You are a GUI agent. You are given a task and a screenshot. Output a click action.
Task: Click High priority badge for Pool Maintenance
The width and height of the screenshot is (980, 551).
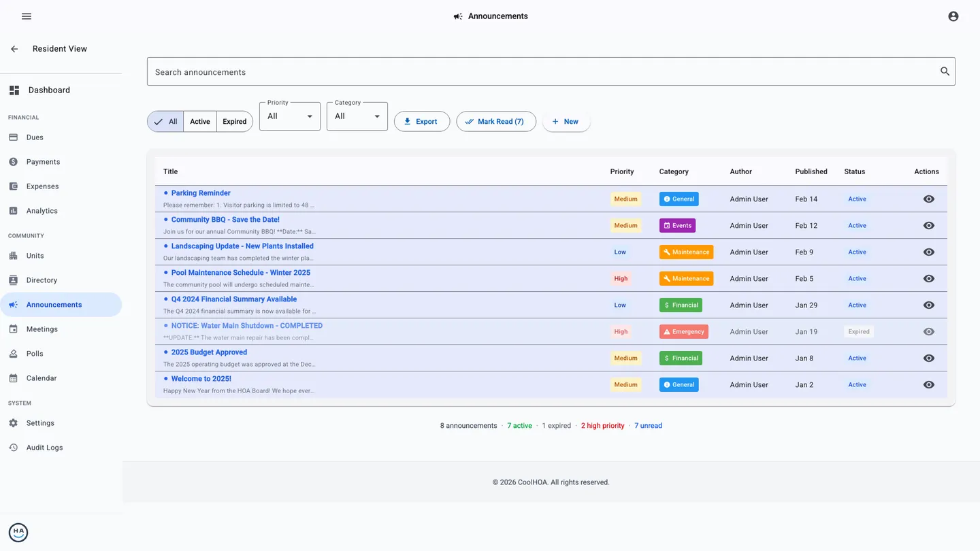(621, 279)
